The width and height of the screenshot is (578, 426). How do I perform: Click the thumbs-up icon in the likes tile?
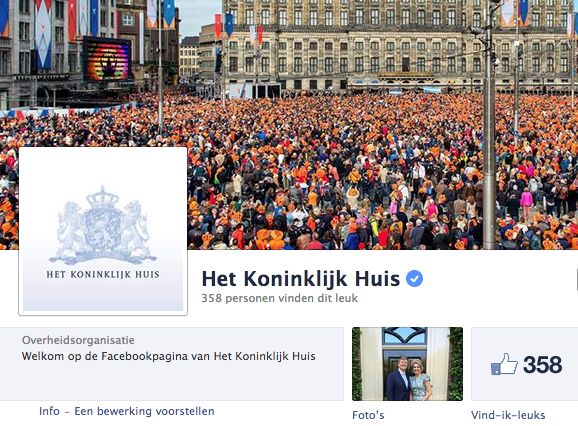504,364
